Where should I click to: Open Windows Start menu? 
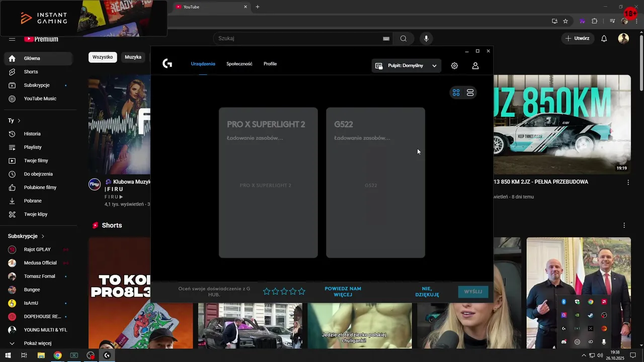[x=8, y=355]
